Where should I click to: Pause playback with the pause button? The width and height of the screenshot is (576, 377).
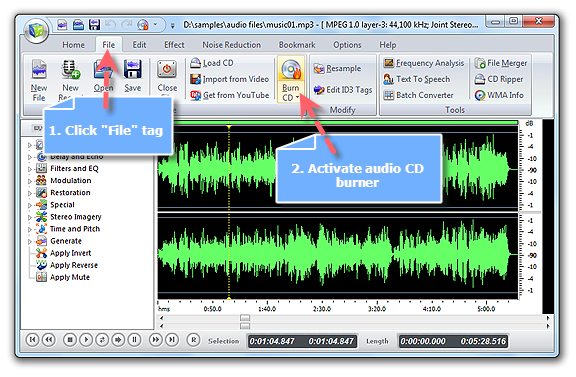pyautogui.click(x=134, y=340)
